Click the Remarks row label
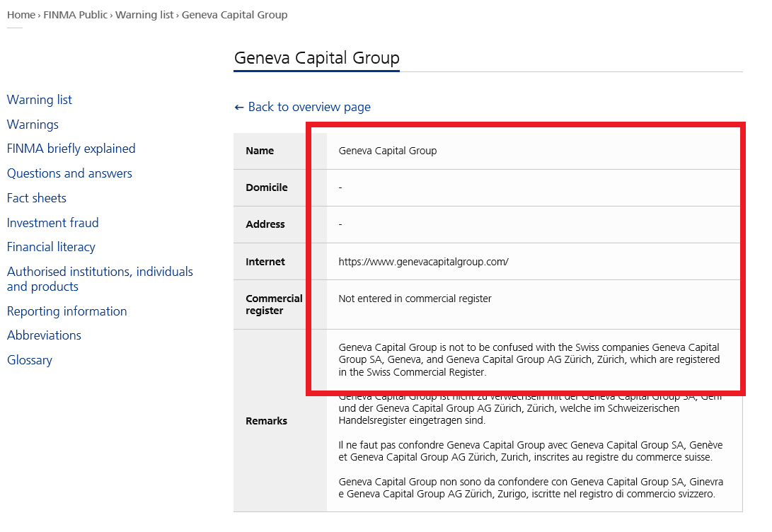Image resolution: width=772 pixels, height=532 pixels. point(266,421)
